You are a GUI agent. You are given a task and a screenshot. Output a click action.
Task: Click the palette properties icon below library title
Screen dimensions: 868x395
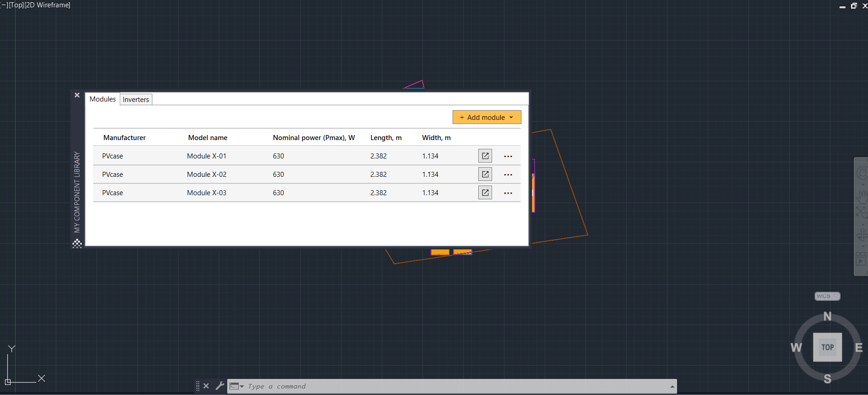pyautogui.click(x=77, y=243)
